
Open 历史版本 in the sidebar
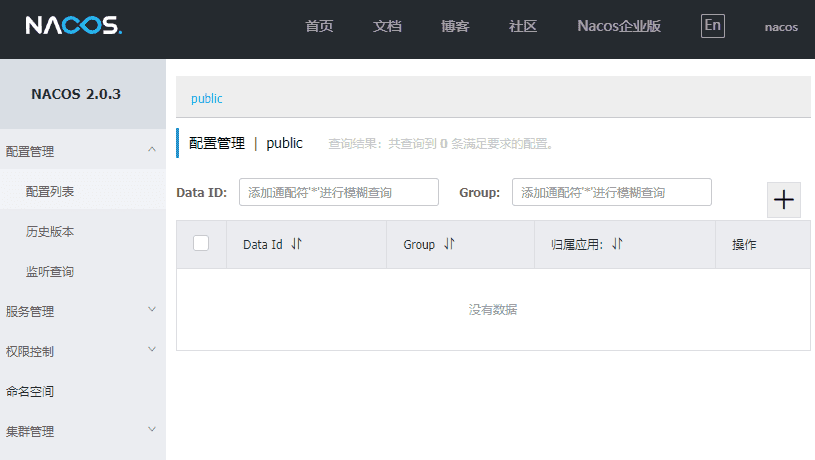point(50,231)
